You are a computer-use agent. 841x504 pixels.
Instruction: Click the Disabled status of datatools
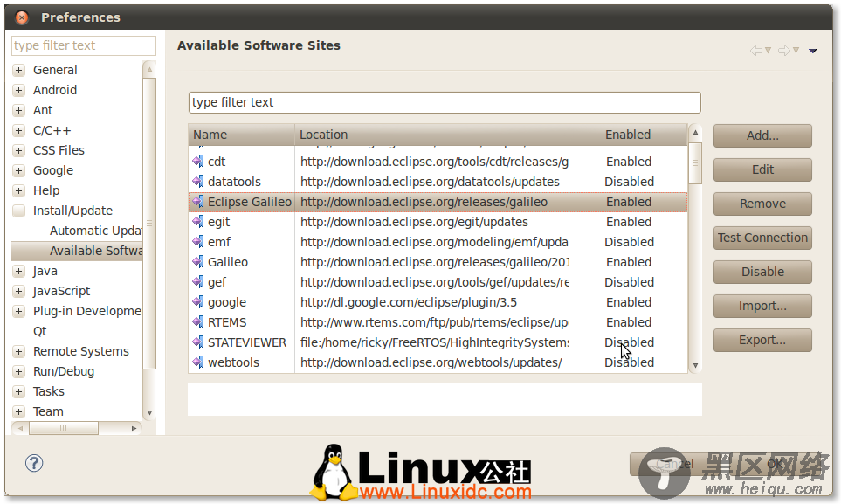click(x=629, y=182)
